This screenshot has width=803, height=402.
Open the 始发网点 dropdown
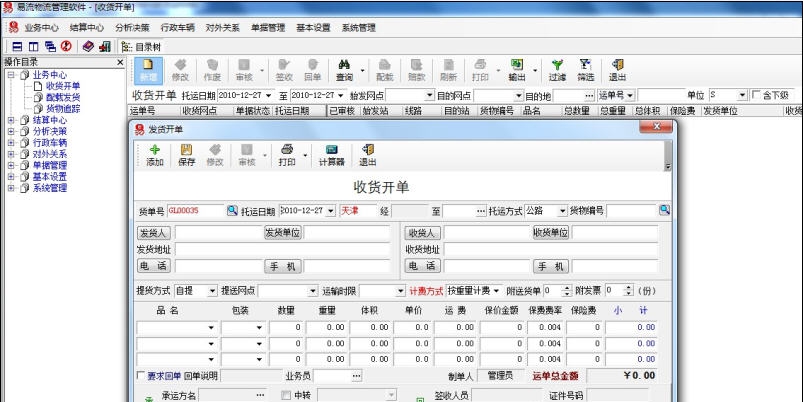(429, 96)
